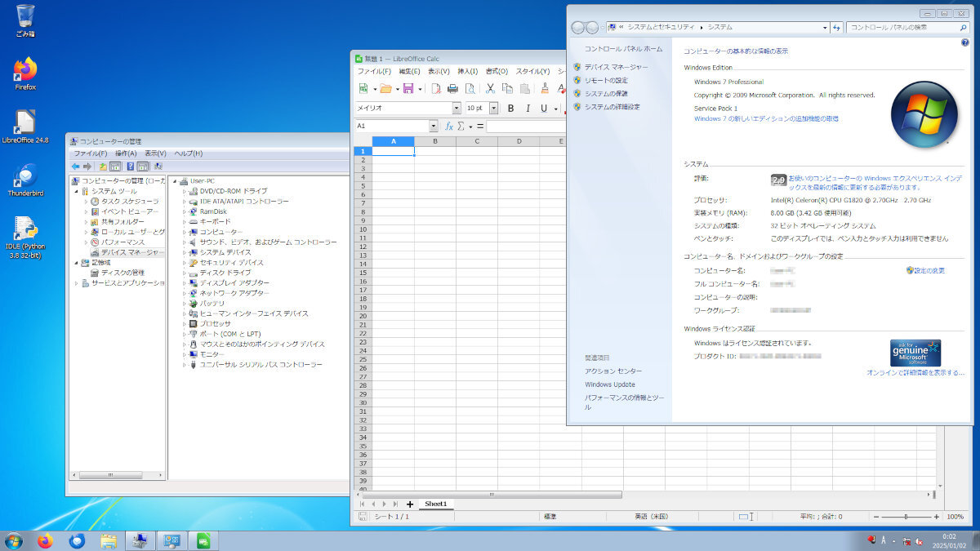The width and height of the screenshot is (980, 551).
Task: Open the 操作(A) menu in Computer Management
Action: pos(126,153)
